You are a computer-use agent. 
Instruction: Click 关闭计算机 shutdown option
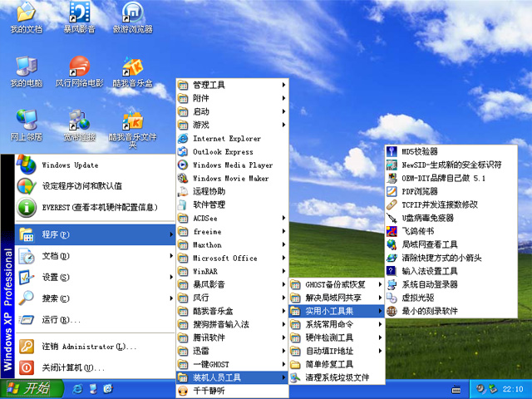[73, 367]
